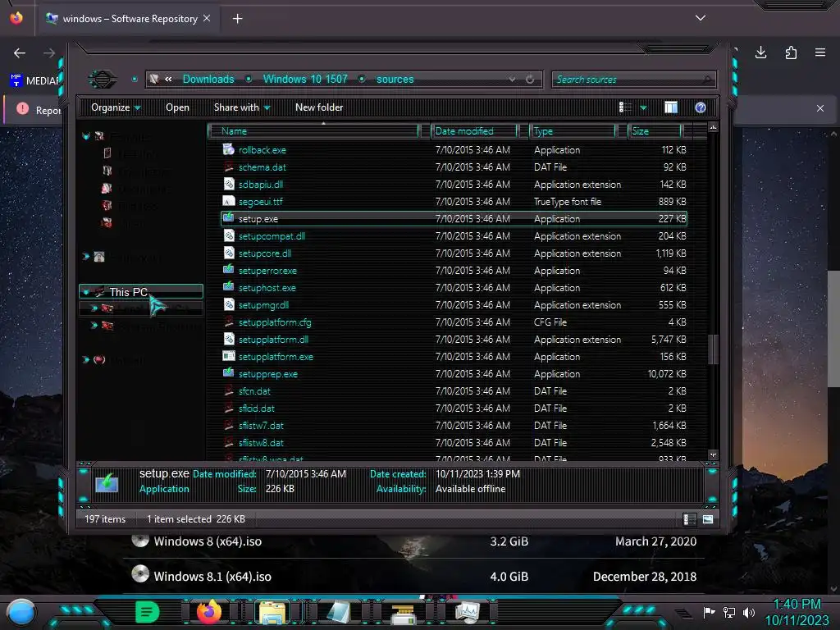
Task: Click the sources breadcrumb segment
Action: tap(395, 80)
